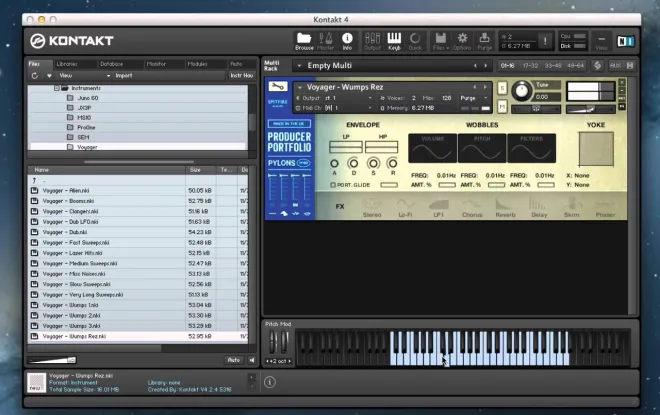
Task: Adjust the Tune knob
Action: pos(522,91)
